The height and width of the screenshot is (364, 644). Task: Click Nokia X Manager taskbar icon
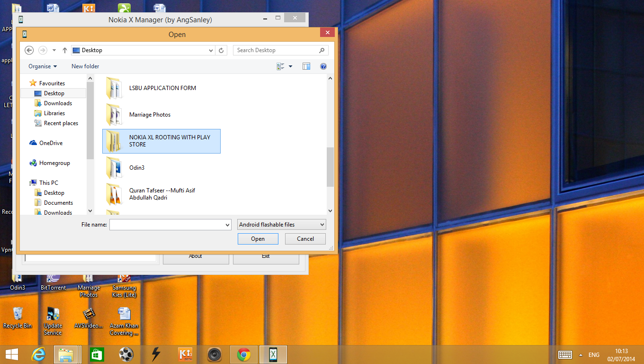[273, 355]
